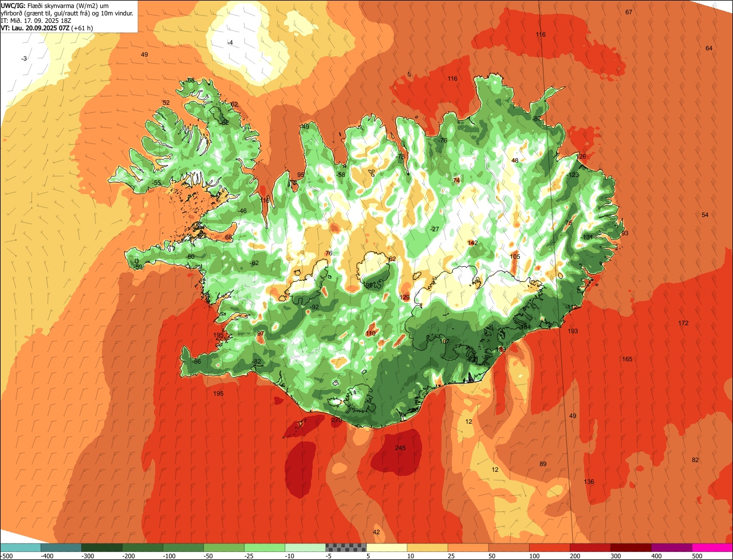Click the '245' flux value south of Iceland
The width and height of the screenshot is (733, 560).
[x=400, y=448]
